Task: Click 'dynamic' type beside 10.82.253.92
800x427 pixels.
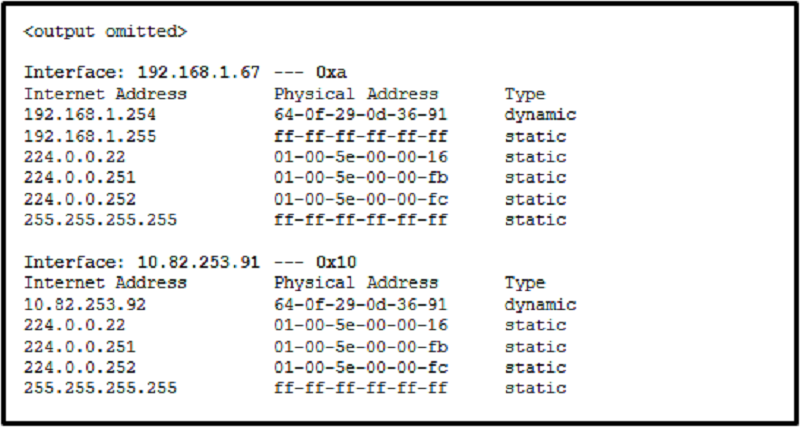Action: click(x=540, y=305)
